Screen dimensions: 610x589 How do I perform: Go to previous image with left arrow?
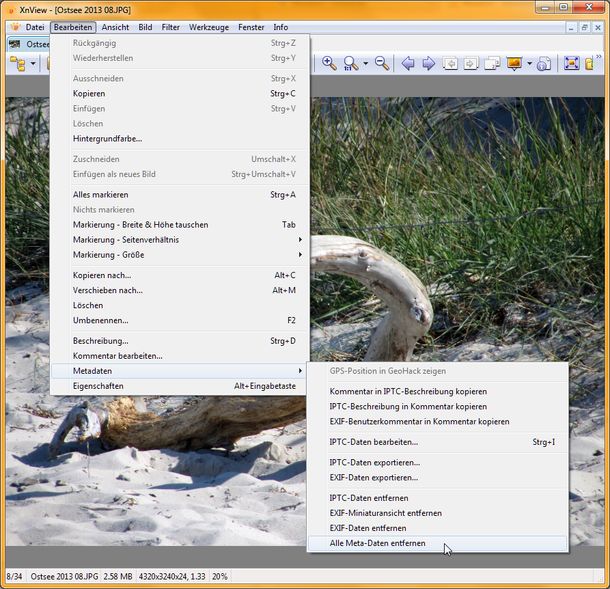click(408, 63)
